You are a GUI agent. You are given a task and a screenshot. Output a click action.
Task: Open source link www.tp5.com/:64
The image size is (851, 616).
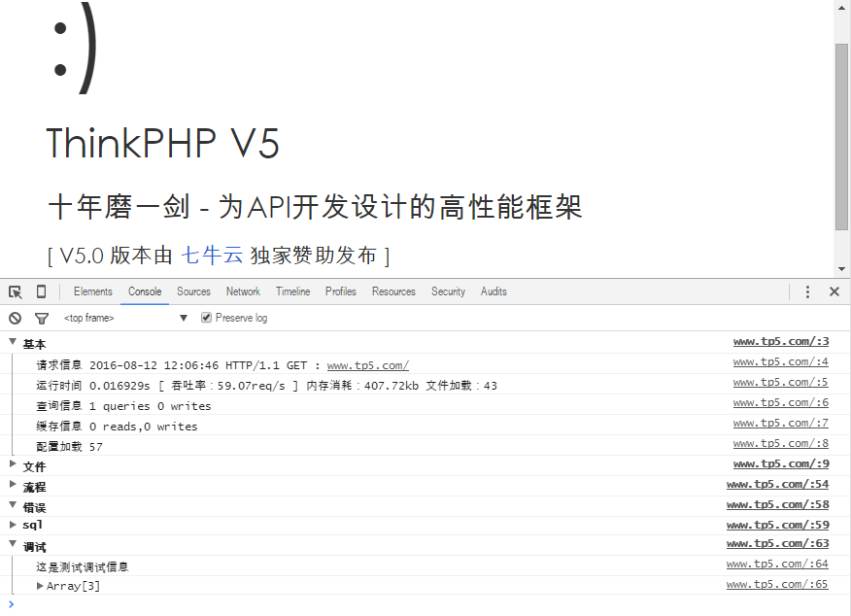pos(778,564)
